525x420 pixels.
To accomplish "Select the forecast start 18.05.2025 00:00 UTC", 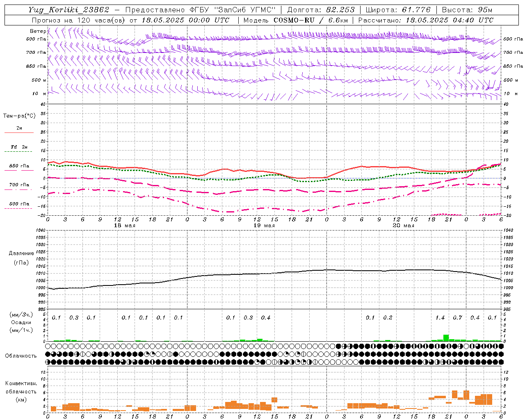I will 185,20.
